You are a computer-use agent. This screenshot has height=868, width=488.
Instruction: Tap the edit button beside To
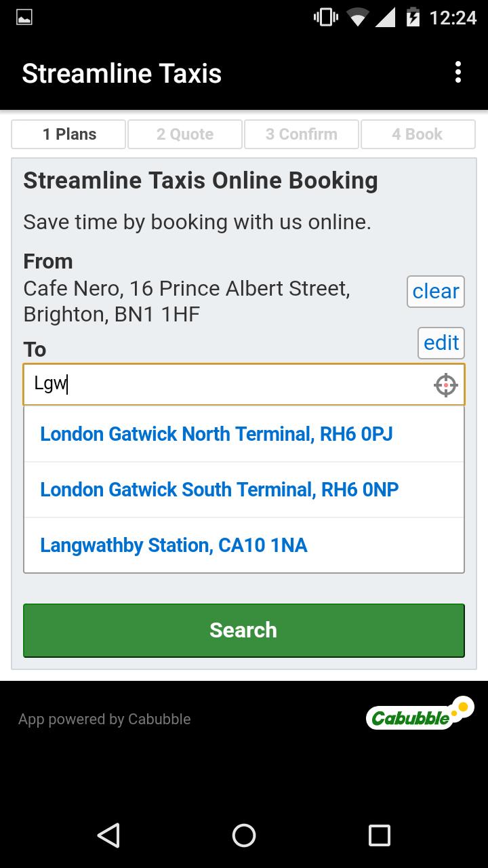[441, 342]
